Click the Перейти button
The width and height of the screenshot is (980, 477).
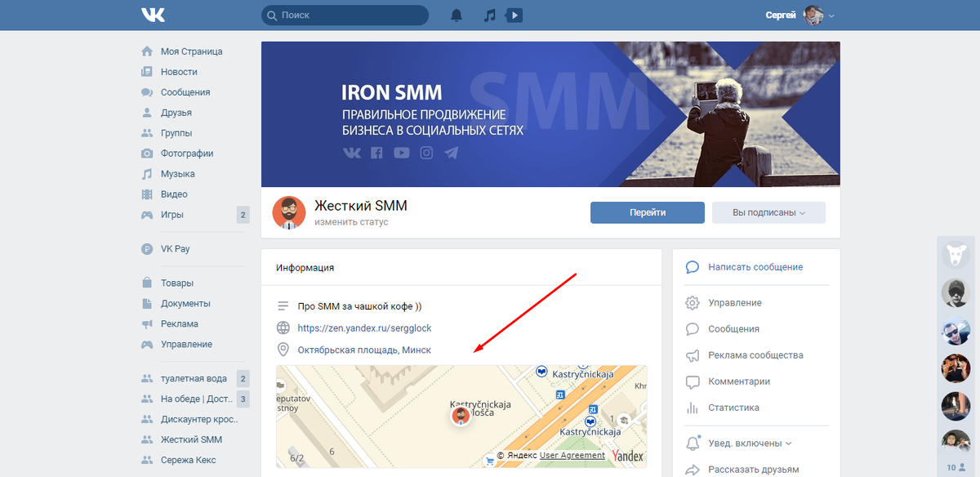click(x=648, y=212)
